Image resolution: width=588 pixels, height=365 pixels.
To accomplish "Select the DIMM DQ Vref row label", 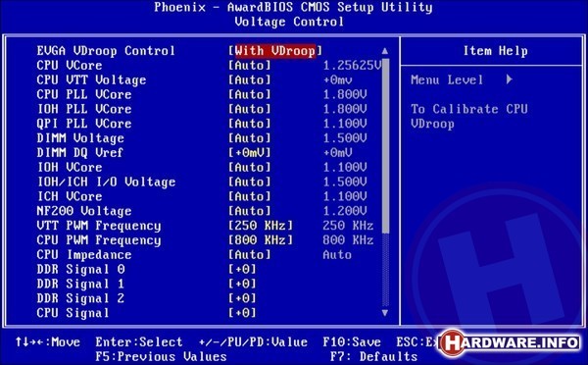I will point(80,153).
